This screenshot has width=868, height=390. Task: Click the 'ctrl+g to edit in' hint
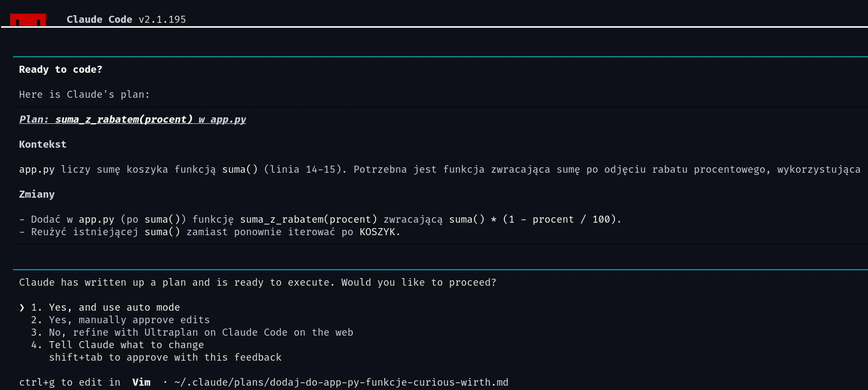[x=69, y=382]
